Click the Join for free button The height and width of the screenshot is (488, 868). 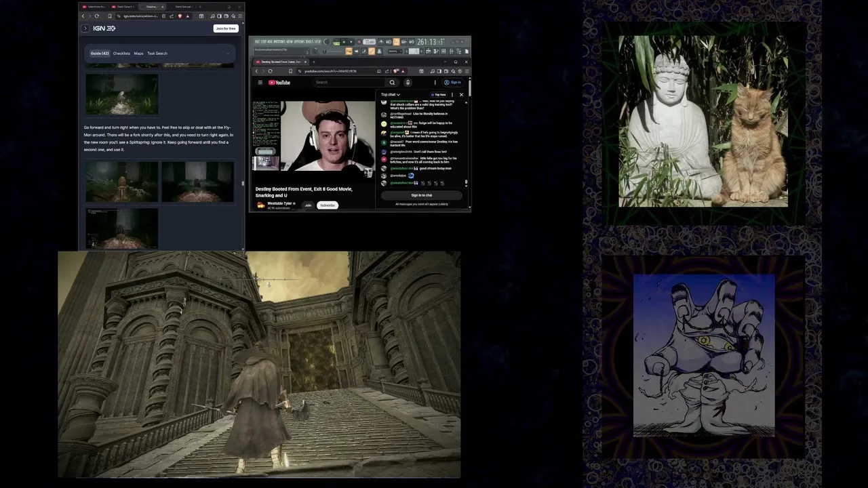[225, 28]
